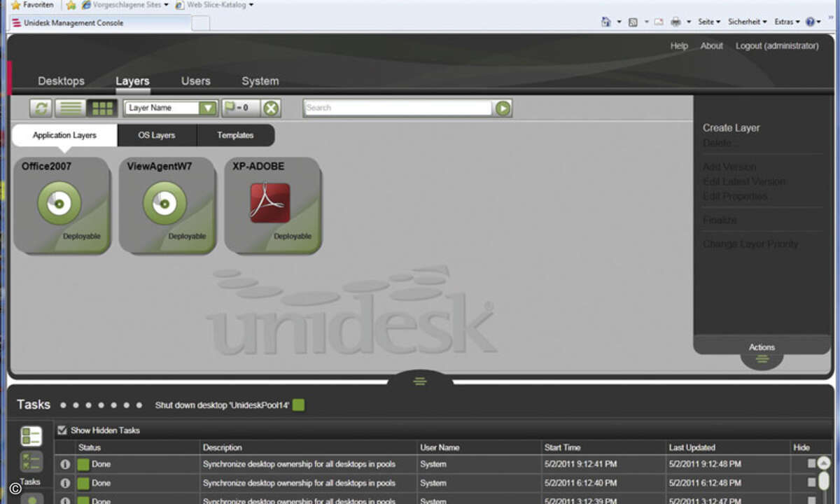This screenshot has width=840, height=504.
Task: Switch to list view icon
Action: tap(69, 108)
